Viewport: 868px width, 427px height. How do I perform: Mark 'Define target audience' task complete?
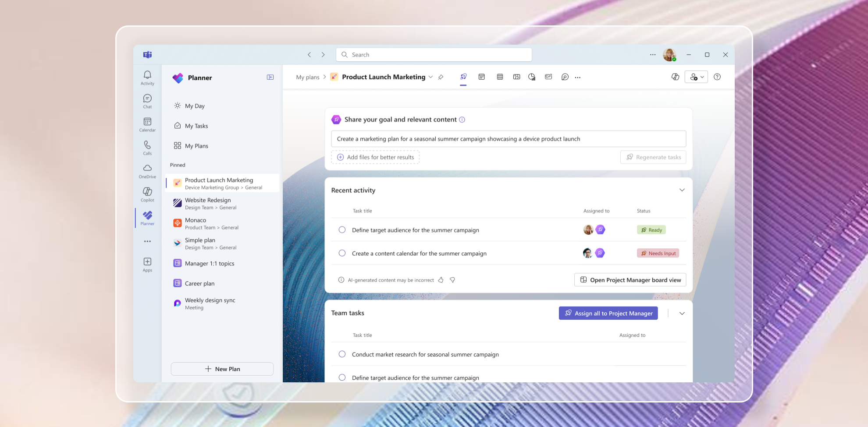(342, 229)
